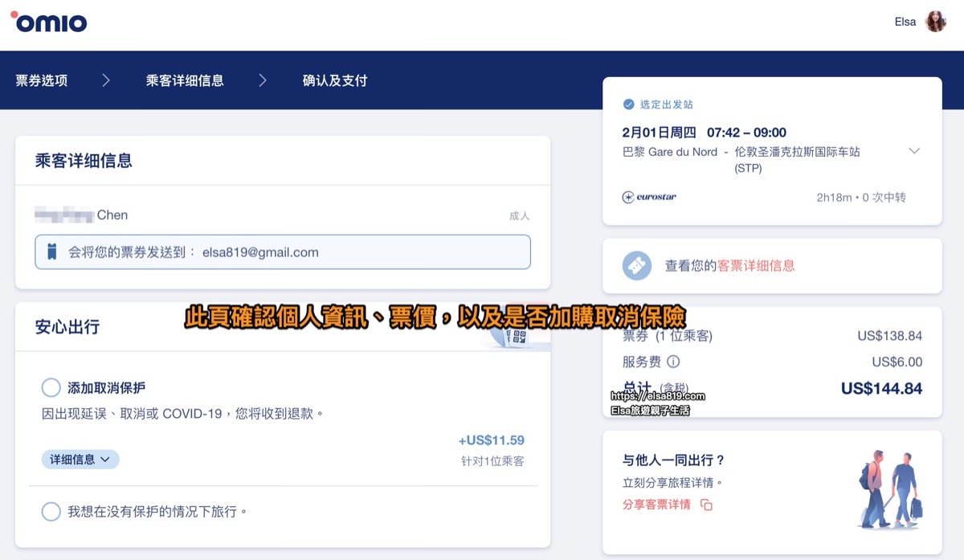Switch to the 票券选项 step

click(x=39, y=80)
